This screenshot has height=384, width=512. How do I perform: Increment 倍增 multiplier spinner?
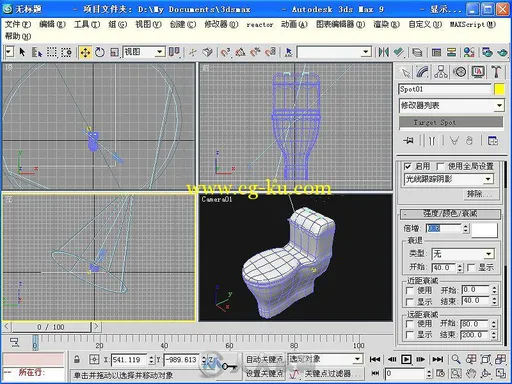click(x=466, y=226)
